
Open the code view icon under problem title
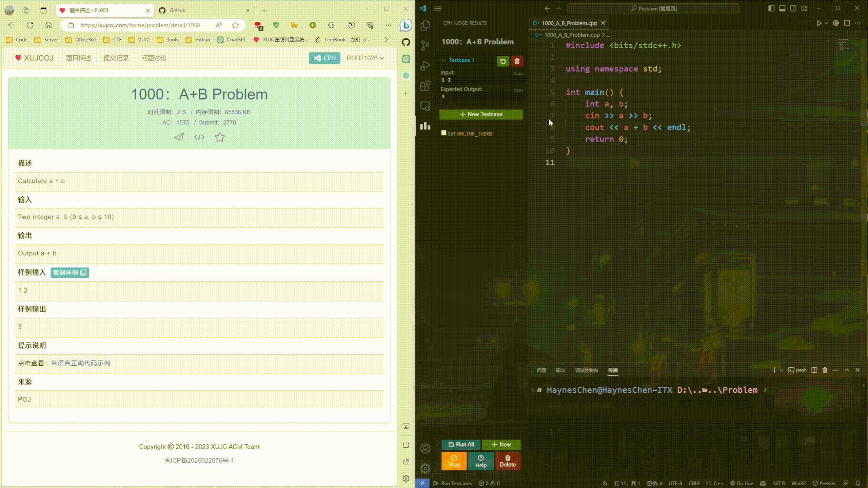point(199,137)
